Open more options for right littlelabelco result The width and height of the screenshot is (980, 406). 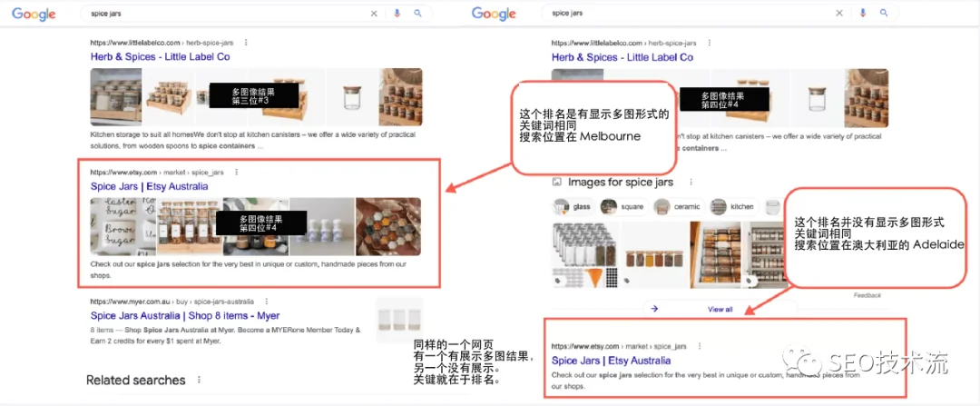(708, 43)
